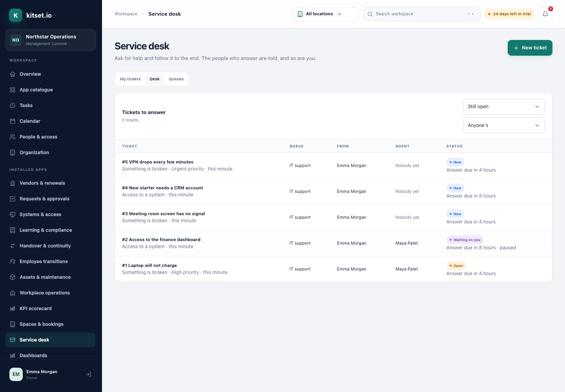
Task: Click the Workspace breadcrumb link
Action: coord(126,14)
